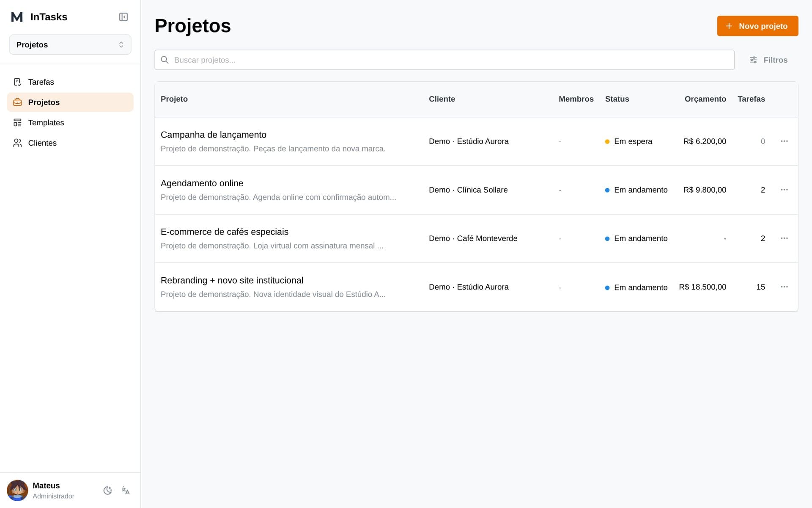The height and width of the screenshot is (508, 812).
Task: Go to Tarefas in sidebar
Action: coord(70,82)
